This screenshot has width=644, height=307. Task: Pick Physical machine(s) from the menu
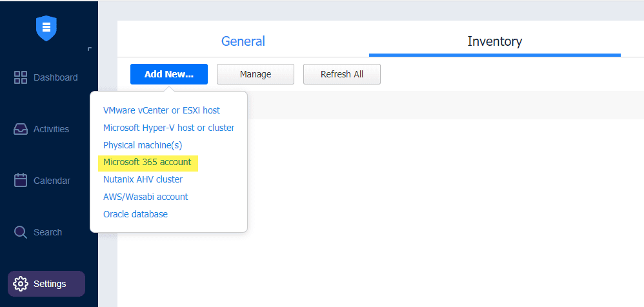[x=143, y=145]
